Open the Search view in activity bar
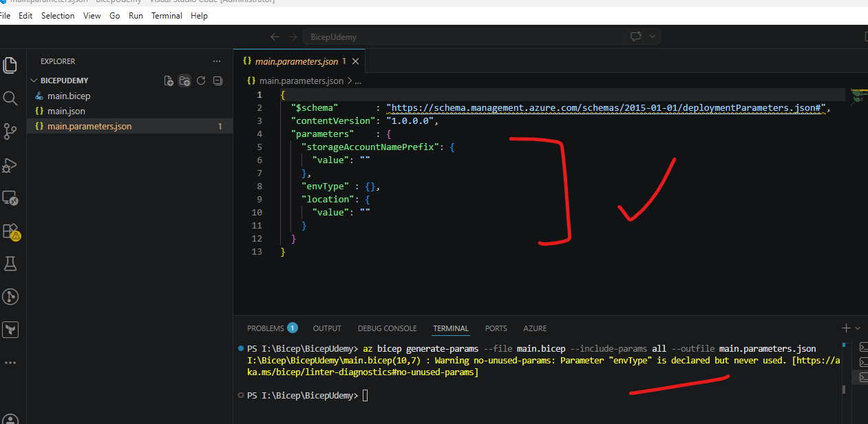Viewport: 868px width, 424px height. (x=10, y=98)
